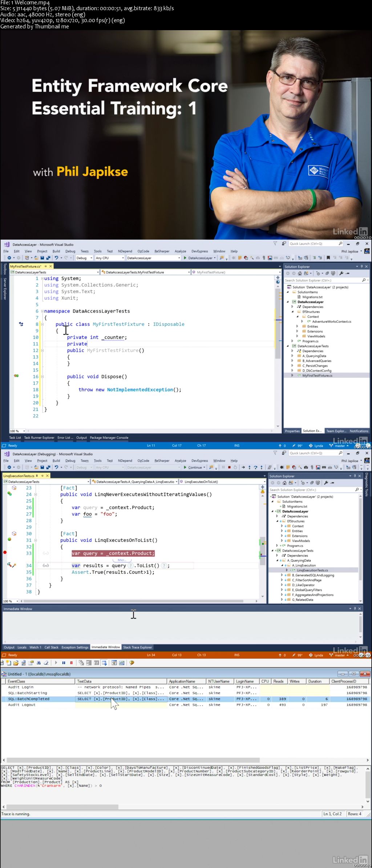Screen dimensions: 372x868
Task: Pause execution with the Break All icon
Action: pyautogui.click(x=223, y=467)
